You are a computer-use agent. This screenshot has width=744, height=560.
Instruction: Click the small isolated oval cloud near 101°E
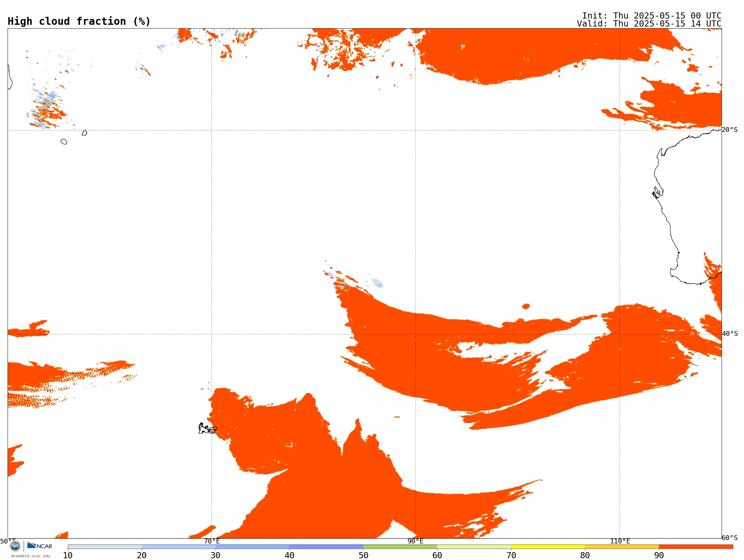[x=526, y=306]
